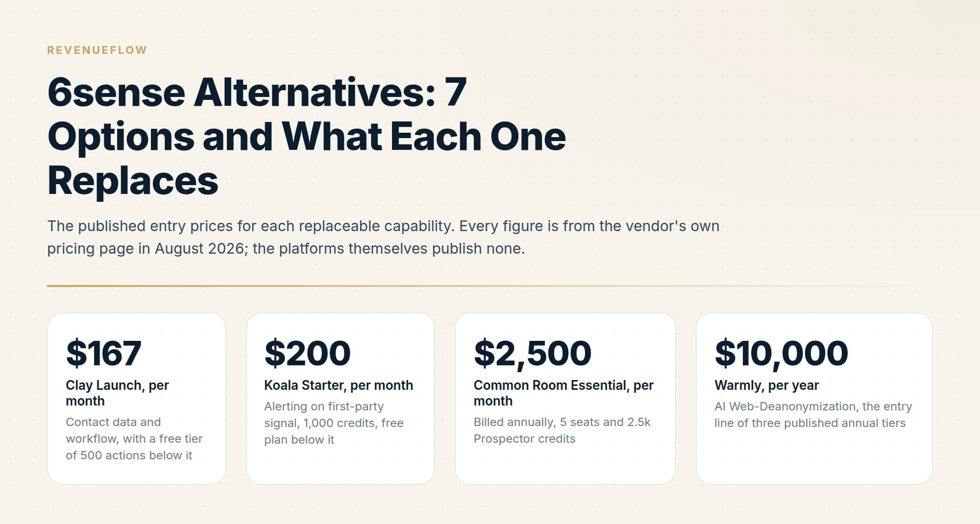The width and height of the screenshot is (980, 524).
Task: Select the 'Warmly, per year' label
Action: point(766,385)
